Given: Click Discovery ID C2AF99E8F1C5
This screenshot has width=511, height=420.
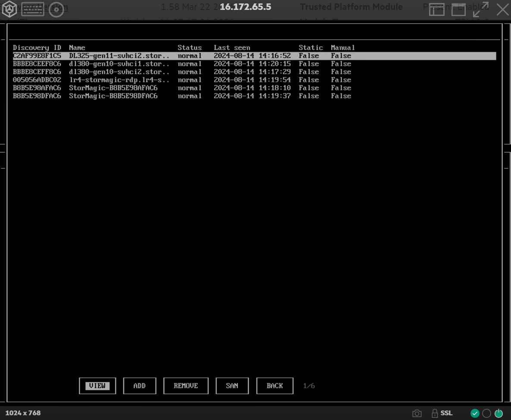Looking at the screenshot, I should 37,56.
